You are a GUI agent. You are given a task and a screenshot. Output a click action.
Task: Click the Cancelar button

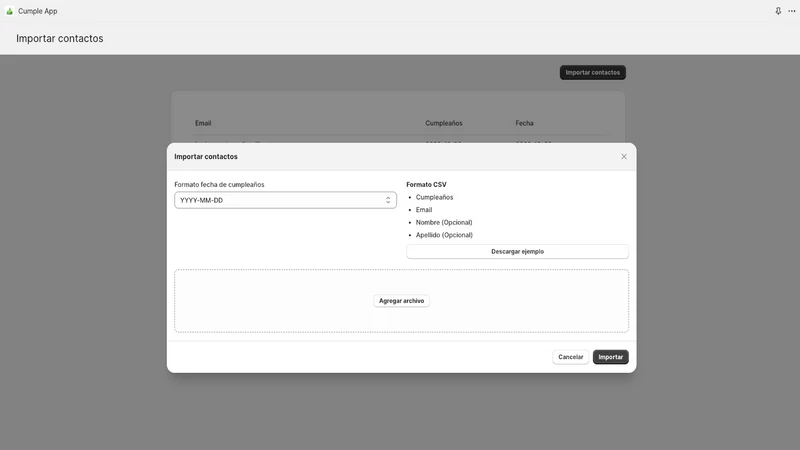point(570,357)
